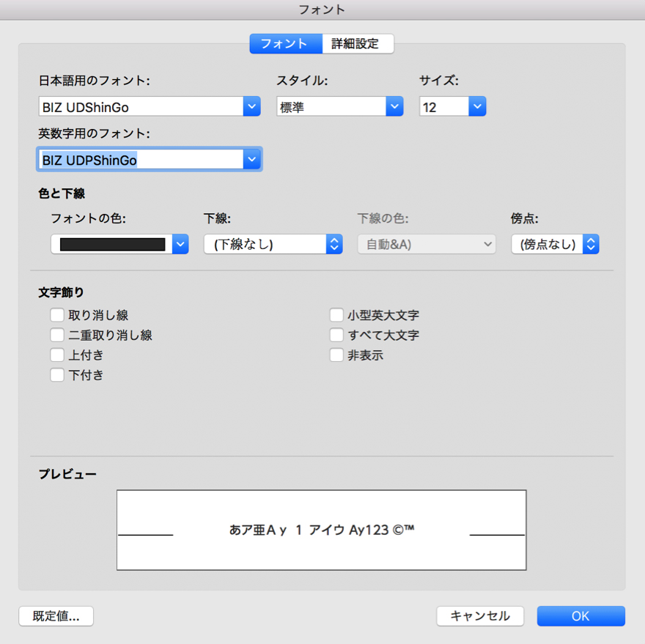Cancel with the キャンセル button

480,616
